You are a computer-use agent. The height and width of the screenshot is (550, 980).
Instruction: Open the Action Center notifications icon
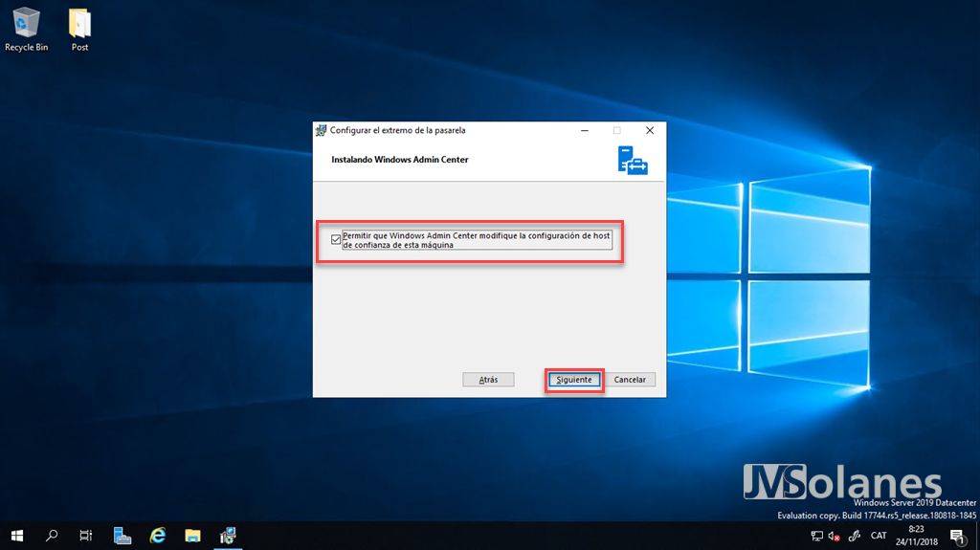tap(957, 536)
